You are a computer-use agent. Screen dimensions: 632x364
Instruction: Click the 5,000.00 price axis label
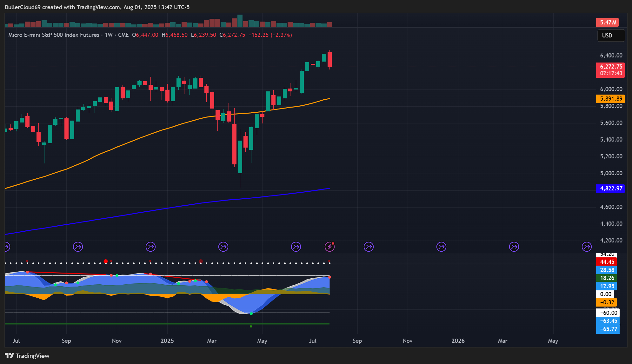[611, 173]
